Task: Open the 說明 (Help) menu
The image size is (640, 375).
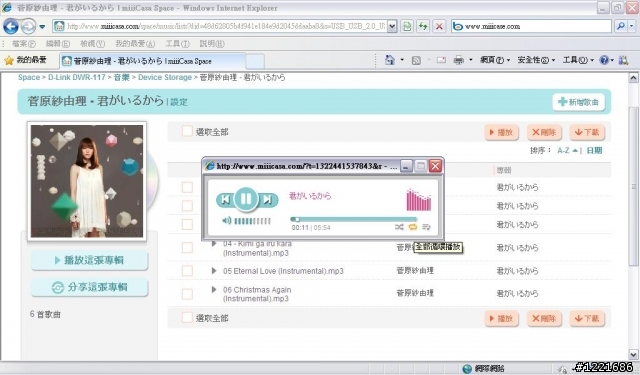Action: 212,44
